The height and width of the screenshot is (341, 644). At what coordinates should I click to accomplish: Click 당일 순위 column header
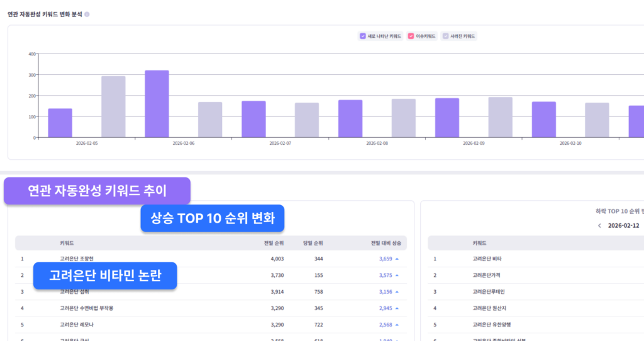[313, 243]
